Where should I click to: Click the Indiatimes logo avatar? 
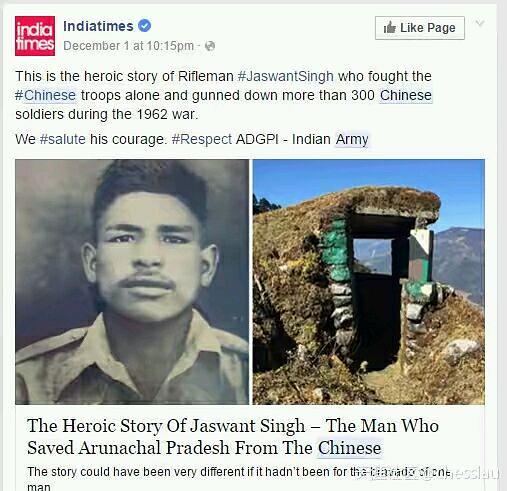click(35, 36)
